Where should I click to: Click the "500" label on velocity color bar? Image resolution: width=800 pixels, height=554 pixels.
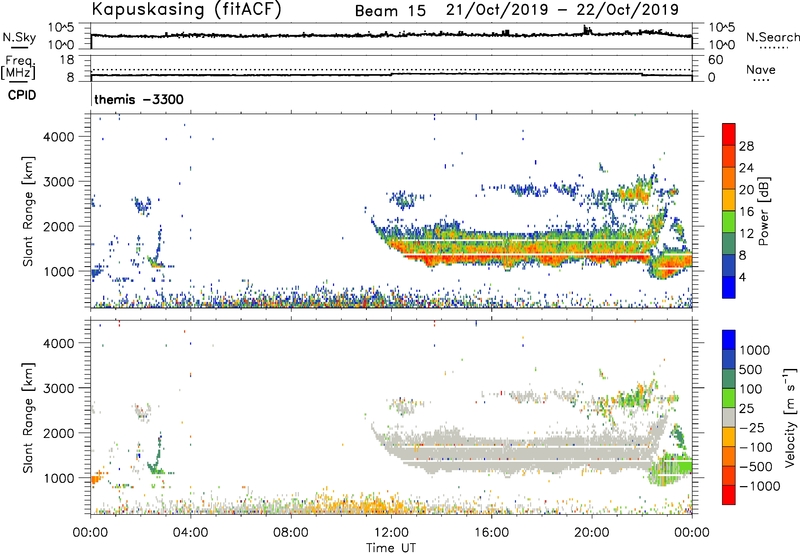752,370
